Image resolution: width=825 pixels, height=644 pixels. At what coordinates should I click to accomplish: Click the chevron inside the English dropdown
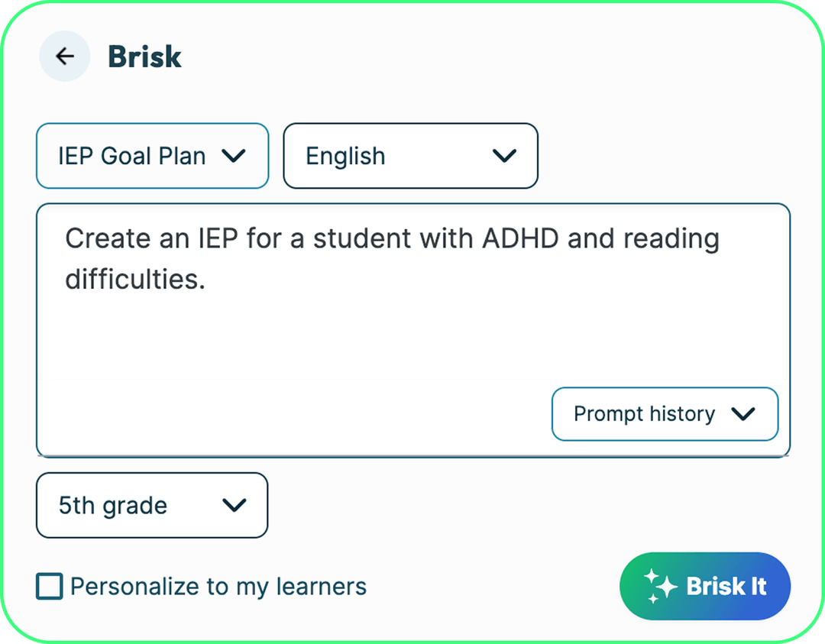[504, 156]
